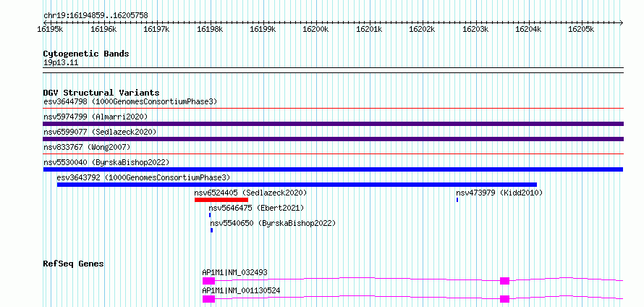The width and height of the screenshot is (644, 307).
Task: Click second exon of AP1M1|NM_001130524 transcript
Action: coord(505,299)
